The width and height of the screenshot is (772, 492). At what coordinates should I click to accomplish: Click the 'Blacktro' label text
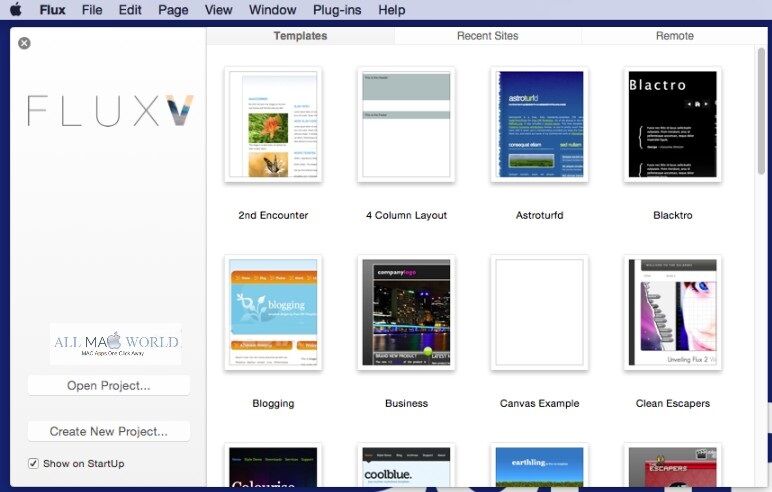click(673, 215)
